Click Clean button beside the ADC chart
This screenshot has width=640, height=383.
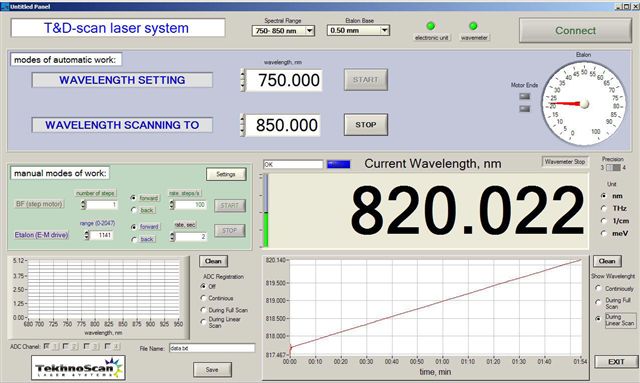pyautogui.click(x=213, y=261)
